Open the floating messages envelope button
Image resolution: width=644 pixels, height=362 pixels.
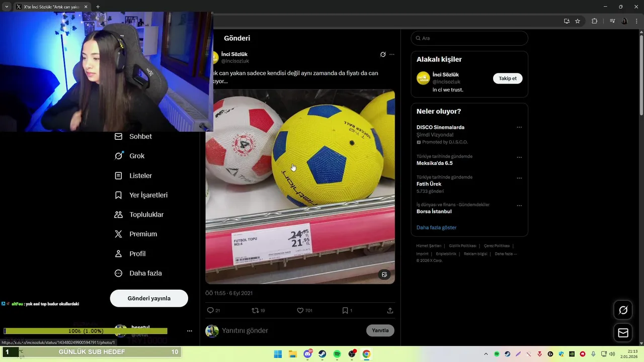[623, 333]
